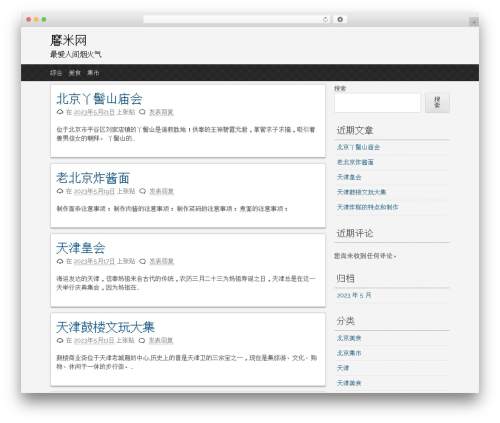Viewport: 500px width, 423px height.
Task: Open the 北京集市 category
Action: pyautogui.click(x=349, y=353)
